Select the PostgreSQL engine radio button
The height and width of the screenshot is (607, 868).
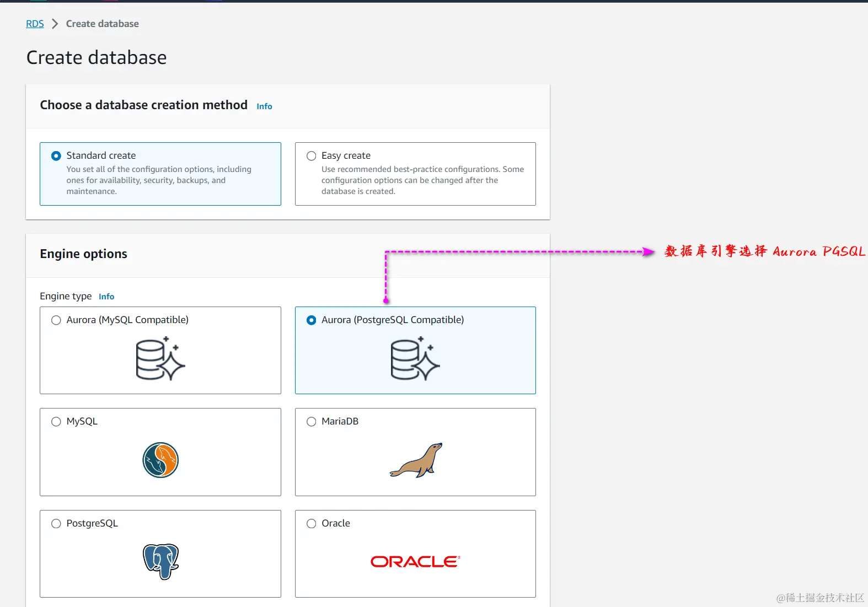[56, 524]
